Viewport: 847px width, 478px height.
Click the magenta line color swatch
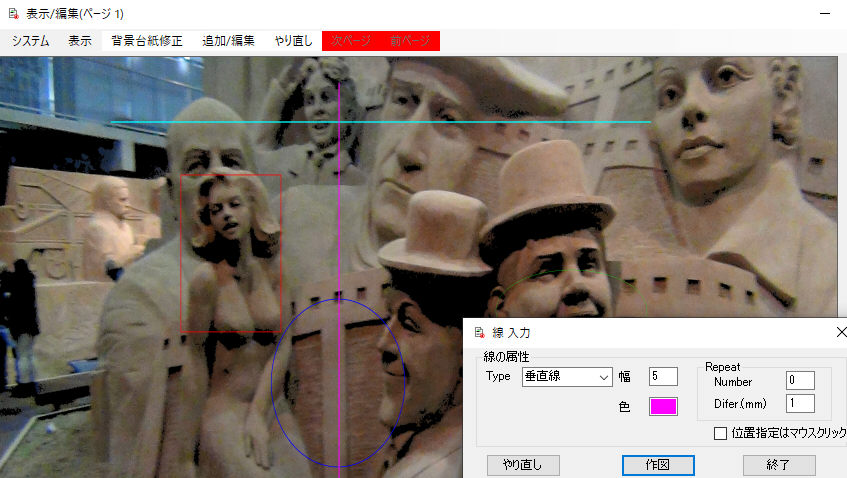(x=663, y=406)
